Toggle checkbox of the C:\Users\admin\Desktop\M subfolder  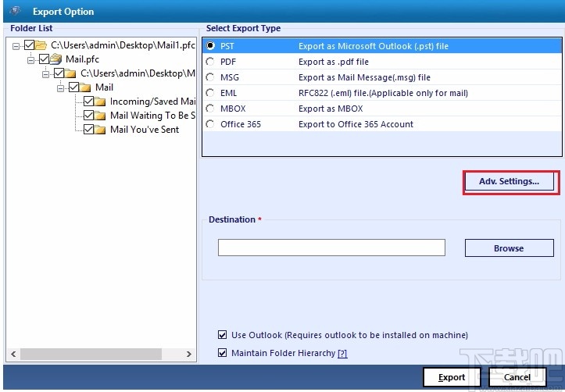[x=59, y=73]
